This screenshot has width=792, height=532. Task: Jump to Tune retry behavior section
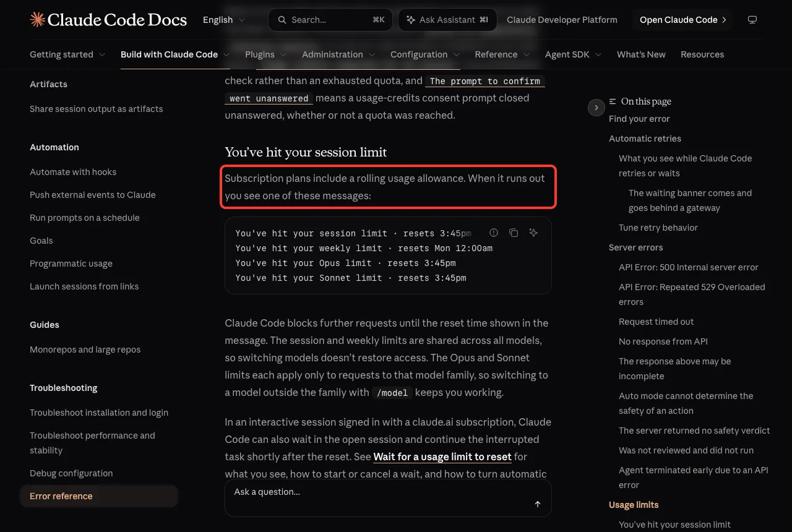(x=658, y=228)
